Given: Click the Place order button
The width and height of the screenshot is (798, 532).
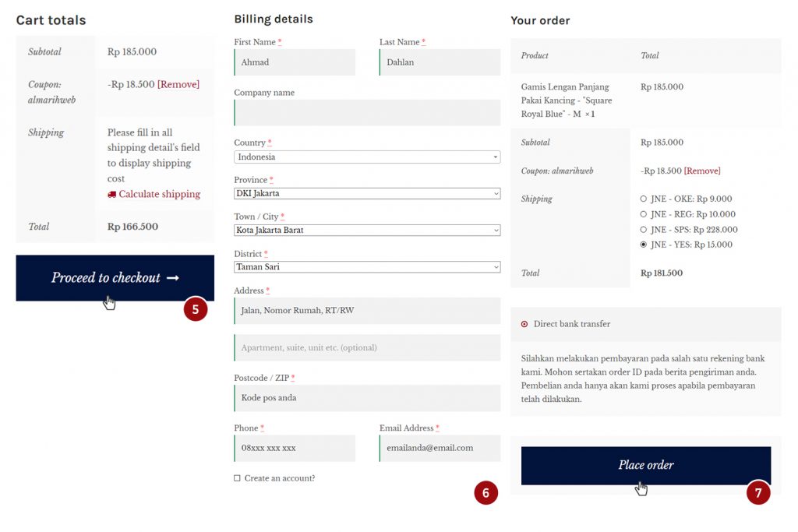Looking at the screenshot, I should (x=645, y=465).
